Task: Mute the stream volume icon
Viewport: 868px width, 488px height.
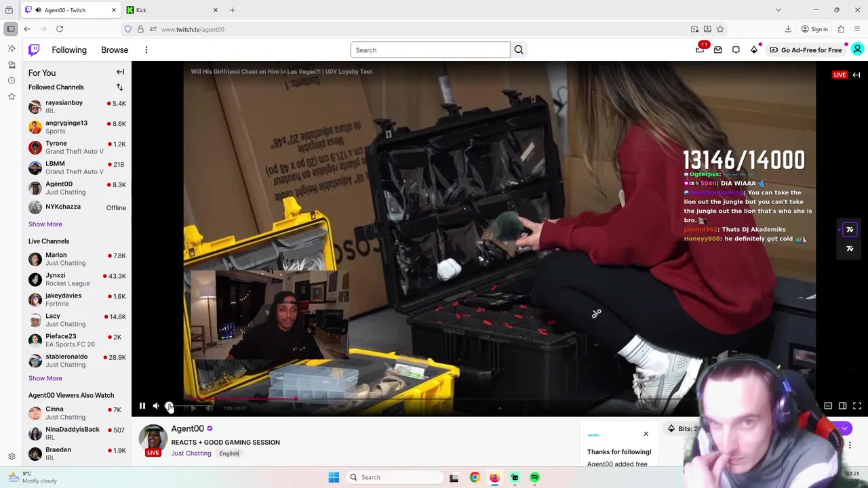Action: (x=157, y=406)
